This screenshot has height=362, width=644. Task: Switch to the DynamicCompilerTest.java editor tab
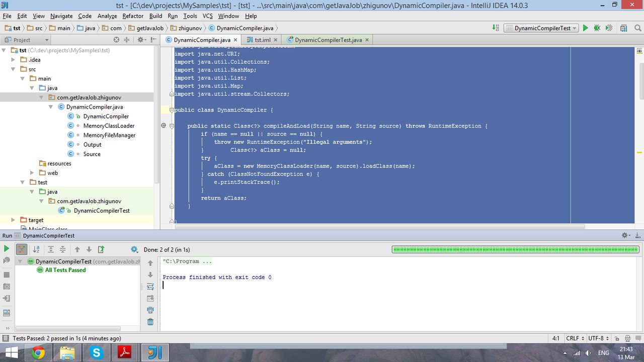pos(328,40)
